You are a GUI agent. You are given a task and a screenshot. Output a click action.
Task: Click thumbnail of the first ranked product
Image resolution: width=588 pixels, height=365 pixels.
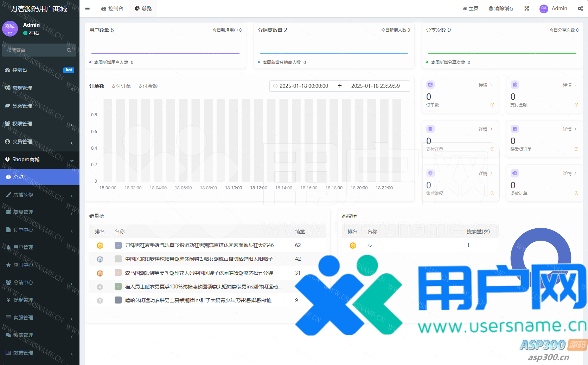(x=118, y=245)
